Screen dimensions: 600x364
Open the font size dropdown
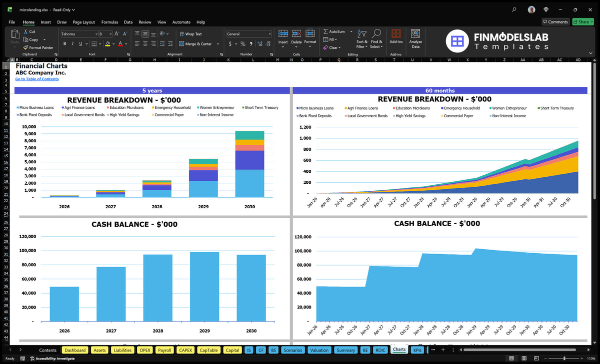coord(110,34)
